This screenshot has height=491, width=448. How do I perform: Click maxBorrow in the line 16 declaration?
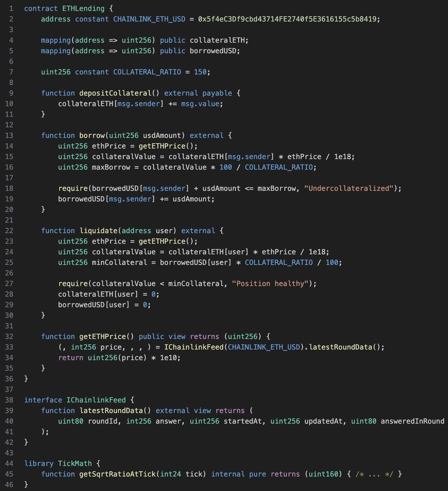pos(111,167)
